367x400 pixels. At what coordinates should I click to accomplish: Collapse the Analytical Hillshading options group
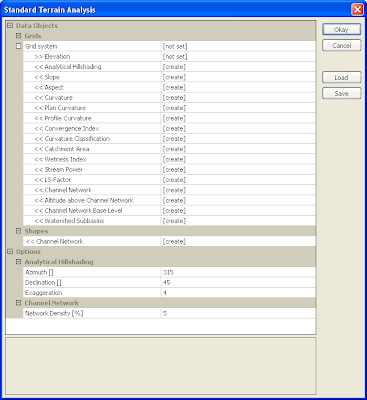[18, 262]
